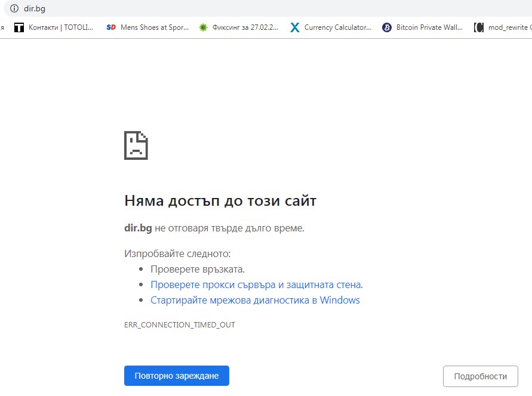Viewport: 532px width, 396px height.
Task: Click the Bitcoin Private Wallet favicon
Action: coord(387,27)
